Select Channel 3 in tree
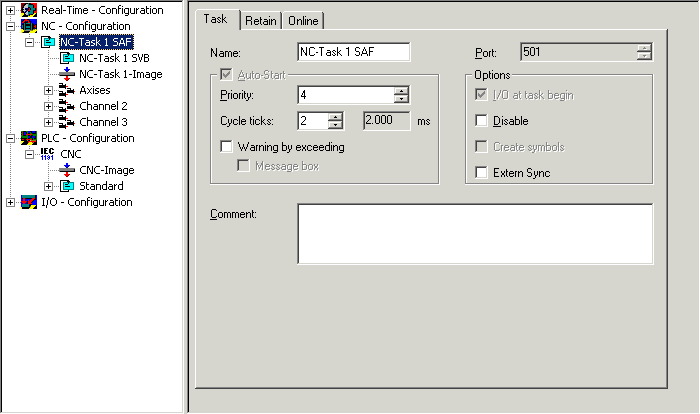This screenshot has width=700, height=414. (x=103, y=122)
